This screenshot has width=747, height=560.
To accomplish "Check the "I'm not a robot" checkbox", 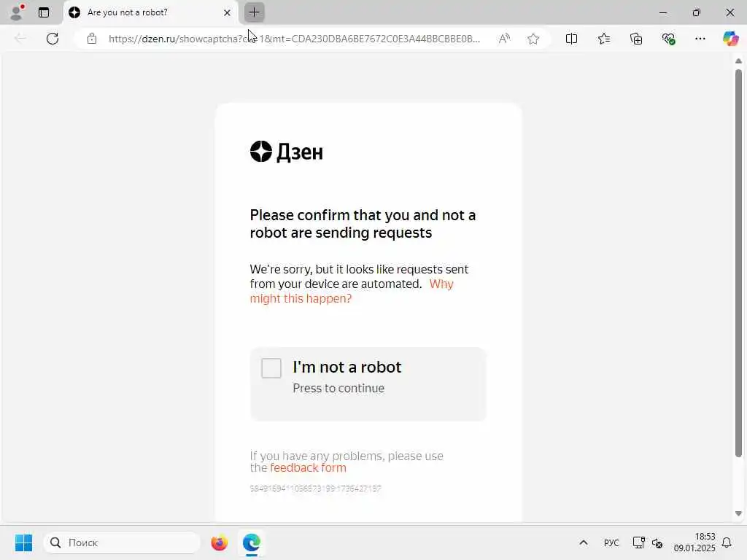I will [x=271, y=368].
